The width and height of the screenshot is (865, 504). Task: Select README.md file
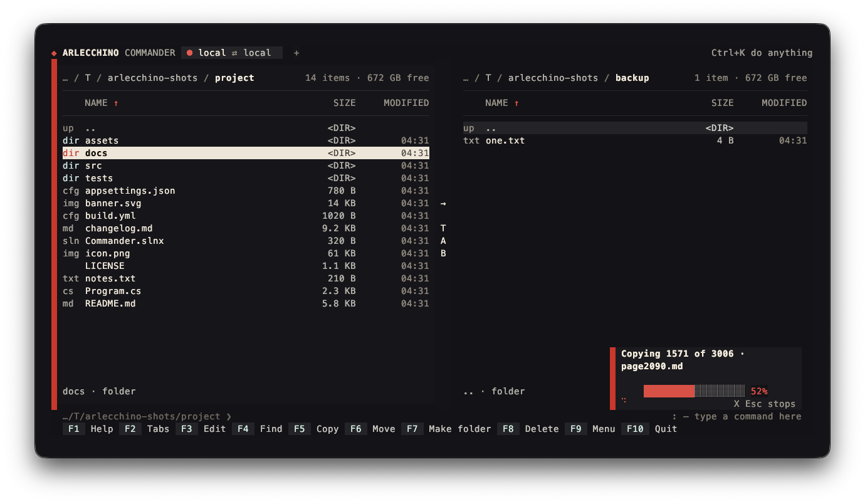pyautogui.click(x=246, y=303)
